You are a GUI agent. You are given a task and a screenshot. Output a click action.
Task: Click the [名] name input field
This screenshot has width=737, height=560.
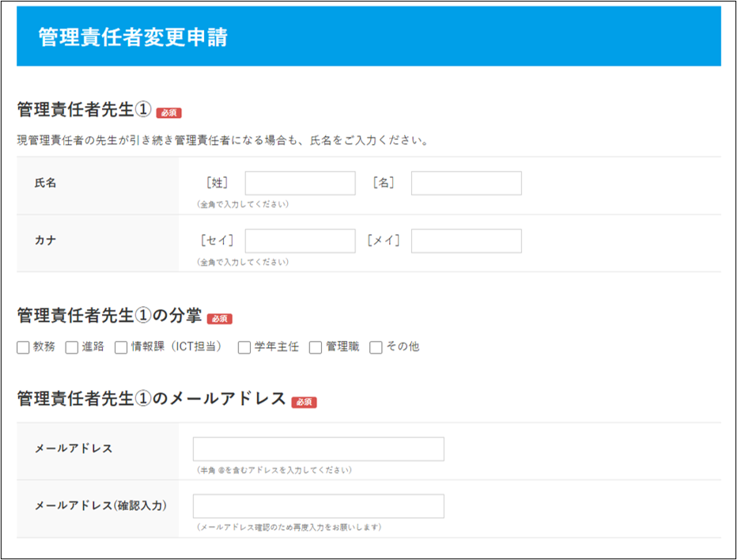[x=467, y=183]
